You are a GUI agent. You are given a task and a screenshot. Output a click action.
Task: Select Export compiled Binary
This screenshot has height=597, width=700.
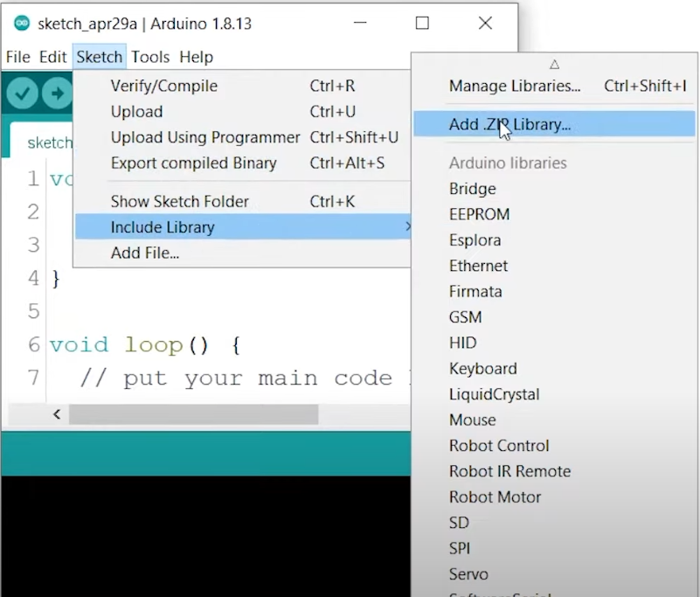point(242,163)
